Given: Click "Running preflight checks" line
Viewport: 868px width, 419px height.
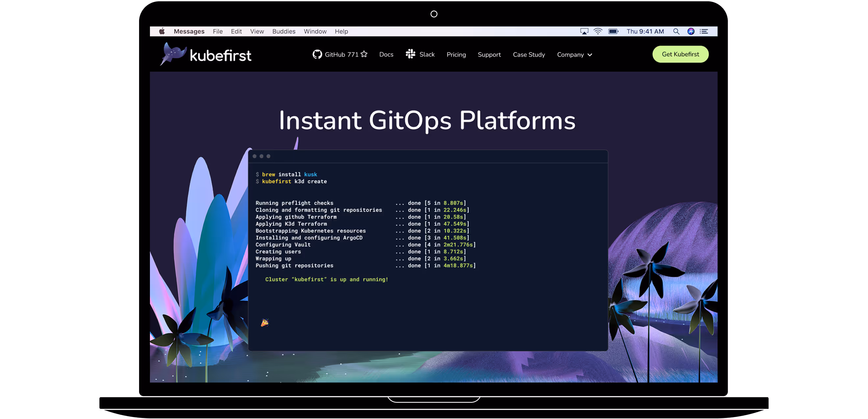Looking at the screenshot, I should click(295, 203).
